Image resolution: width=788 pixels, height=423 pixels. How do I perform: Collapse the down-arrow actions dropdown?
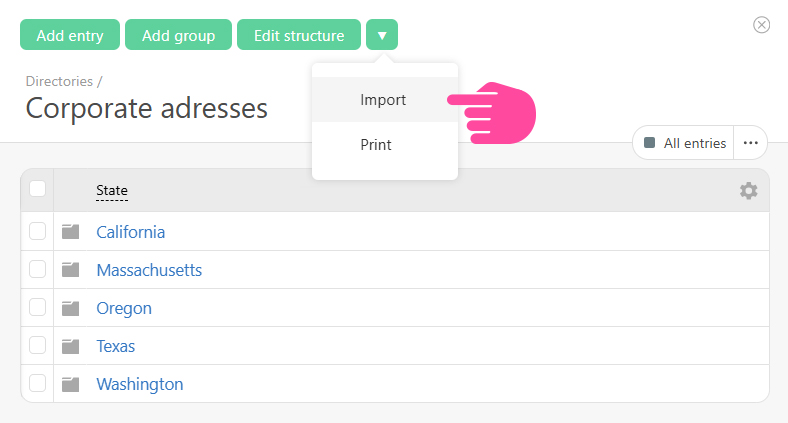[382, 35]
